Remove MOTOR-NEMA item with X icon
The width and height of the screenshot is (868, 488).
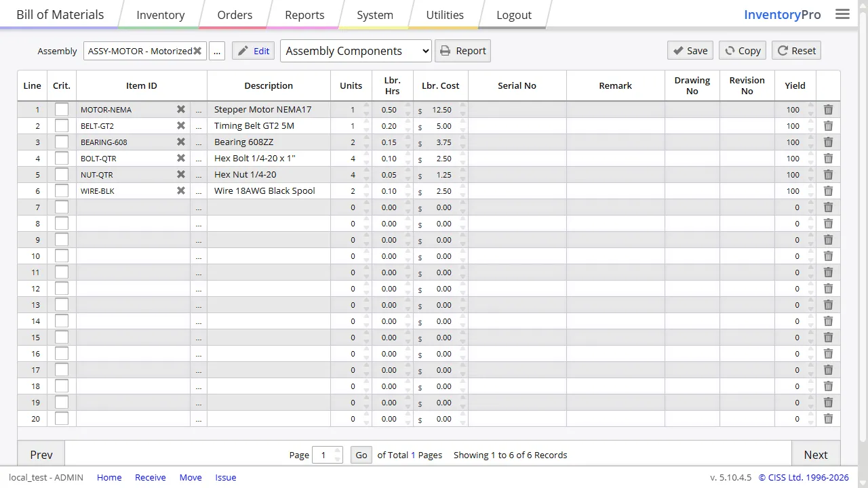point(181,110)
